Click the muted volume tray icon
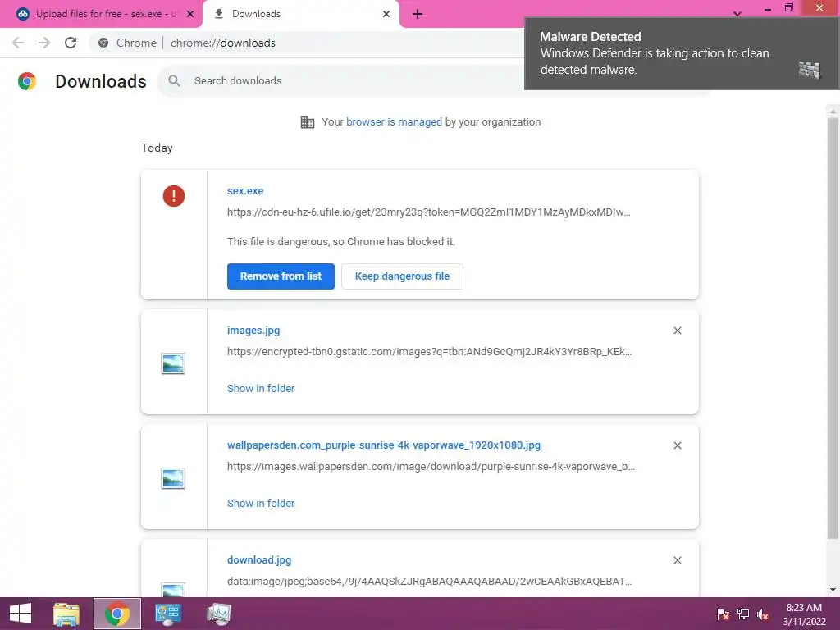The image size is (840, 630). pos(763,614)
